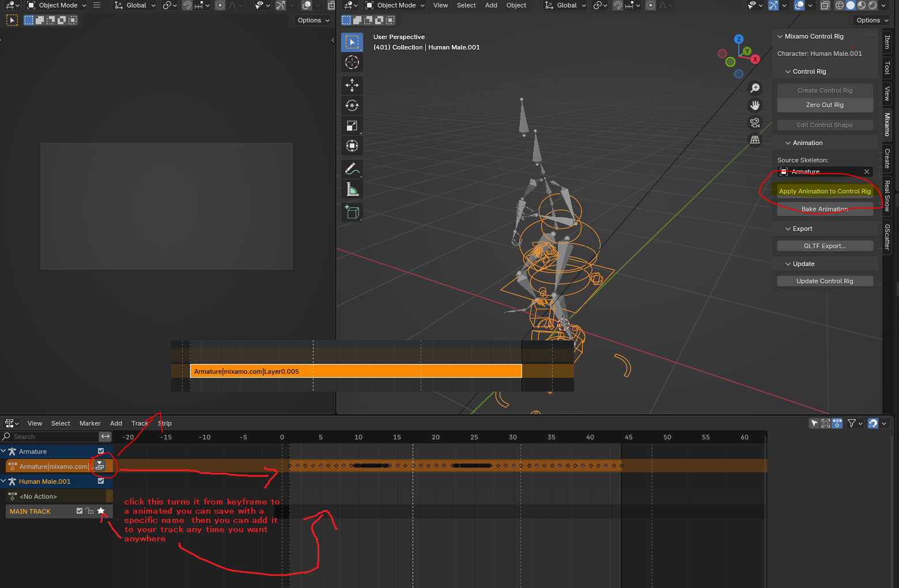Toggle show overlays button in right viewport header

point(799,5)
